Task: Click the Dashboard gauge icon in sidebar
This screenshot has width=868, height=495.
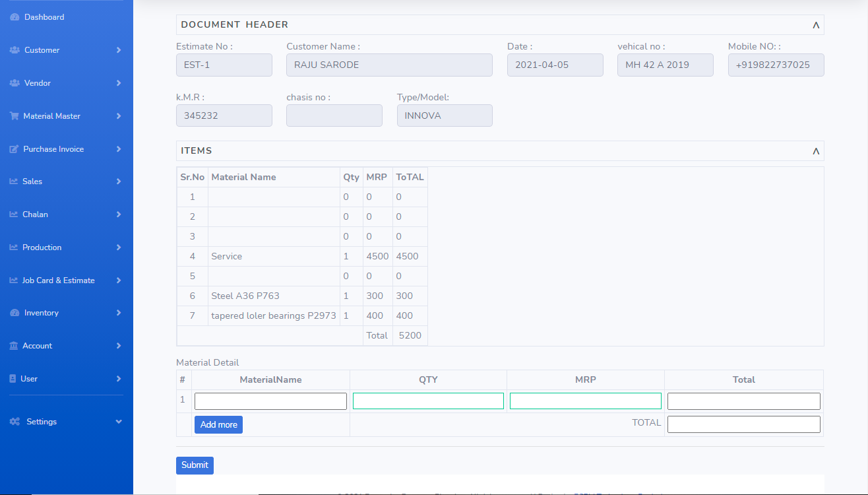Action: pos(15,17)
